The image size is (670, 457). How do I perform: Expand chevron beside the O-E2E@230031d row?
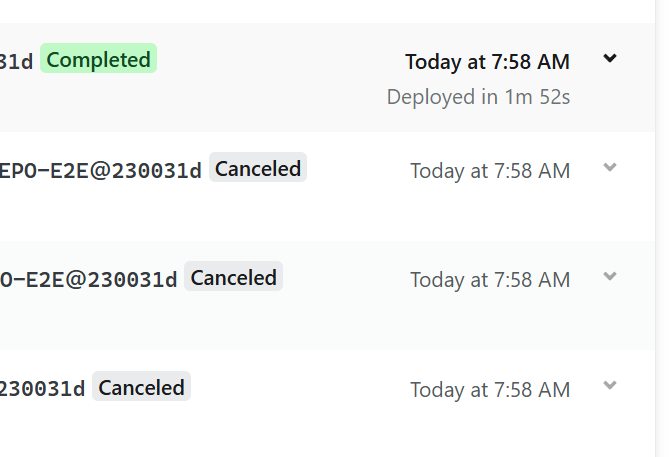tap(610, 276)
